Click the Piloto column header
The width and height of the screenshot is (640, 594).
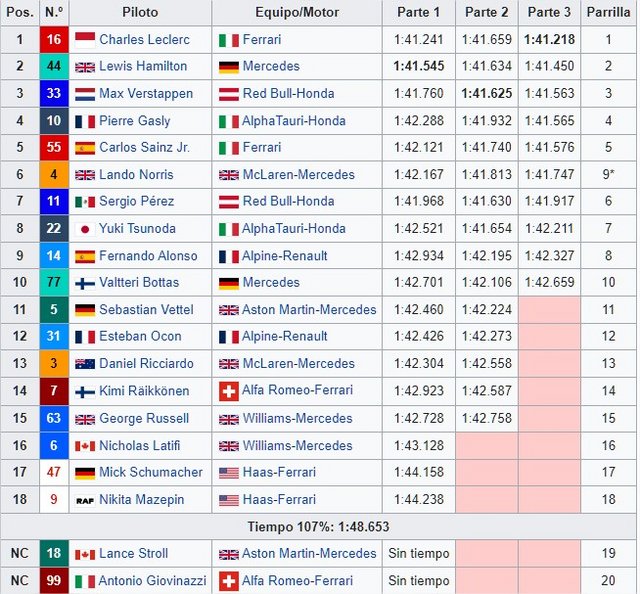coord(140,12)
